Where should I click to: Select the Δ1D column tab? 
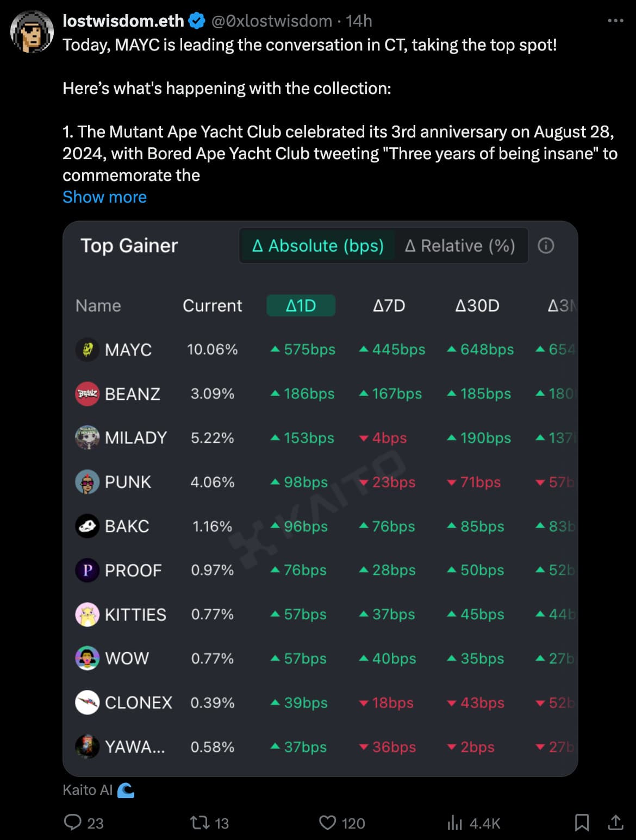coord(301,305)
